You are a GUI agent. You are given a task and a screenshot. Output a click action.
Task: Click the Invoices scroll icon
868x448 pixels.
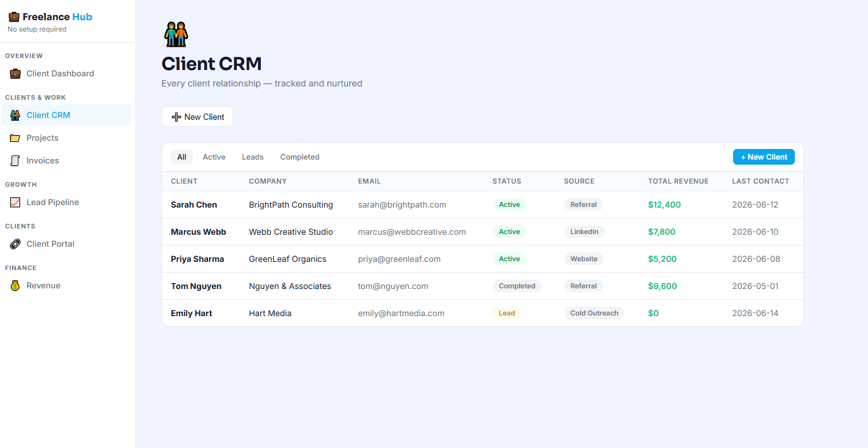(15, 161)
